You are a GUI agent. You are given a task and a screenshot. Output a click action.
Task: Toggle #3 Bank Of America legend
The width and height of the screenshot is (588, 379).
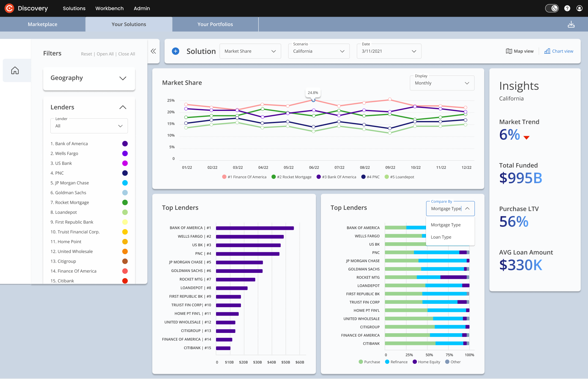pos(336,177)
